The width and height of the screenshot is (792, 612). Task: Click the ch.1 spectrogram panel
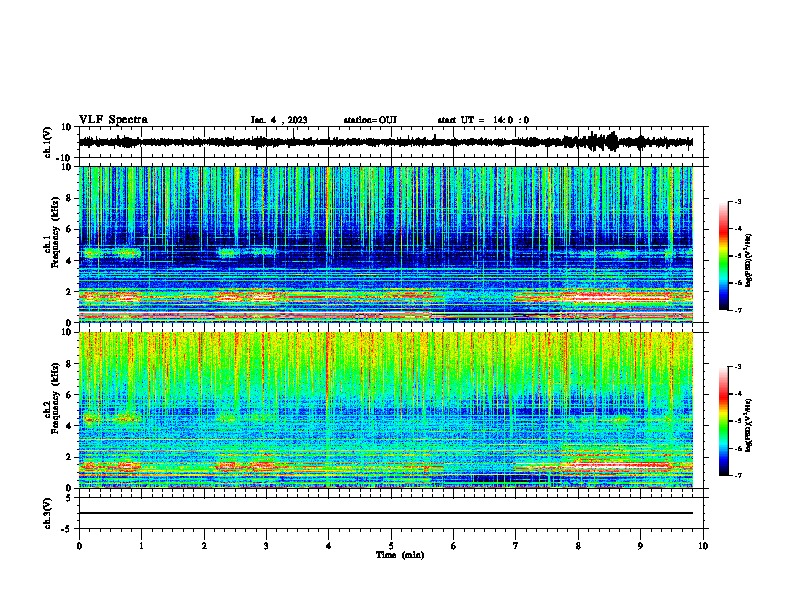tap(386, 244)
